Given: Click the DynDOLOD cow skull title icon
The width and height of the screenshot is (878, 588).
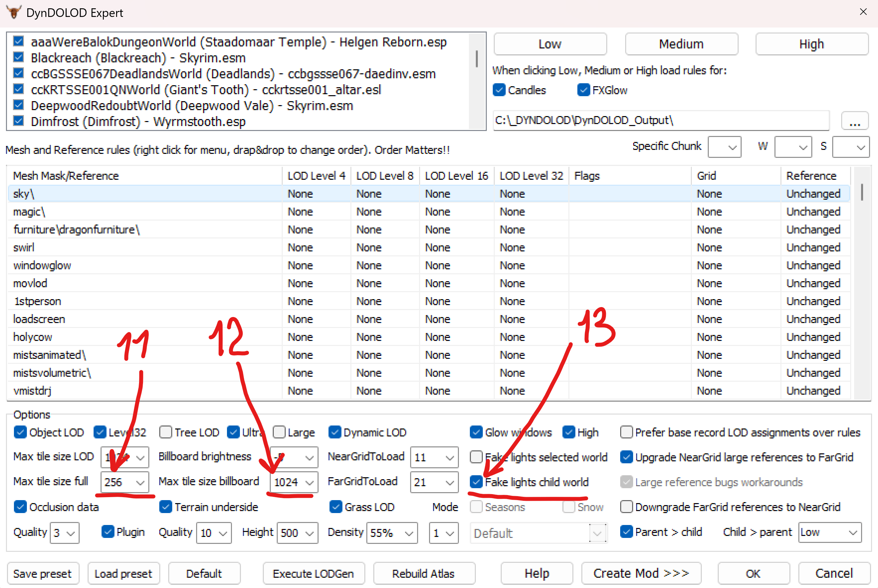Looking at the screenshot, I should tap(14, 12).
